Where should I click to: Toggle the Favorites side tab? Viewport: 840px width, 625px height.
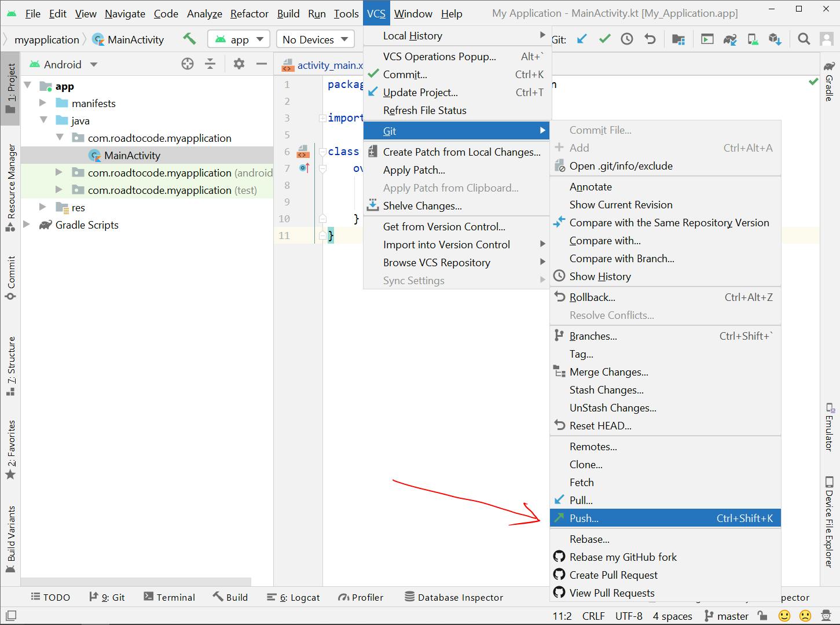(x=10, y=450)
